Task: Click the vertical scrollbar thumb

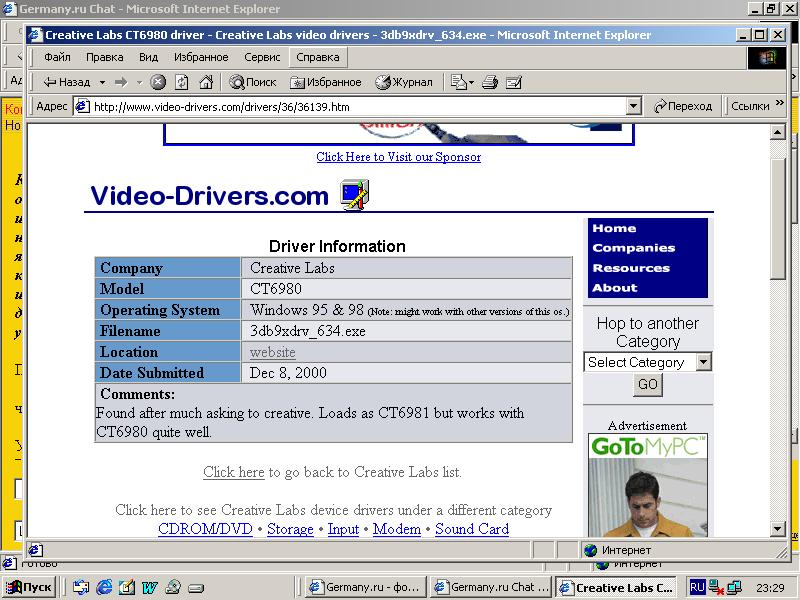Action: 777,218
